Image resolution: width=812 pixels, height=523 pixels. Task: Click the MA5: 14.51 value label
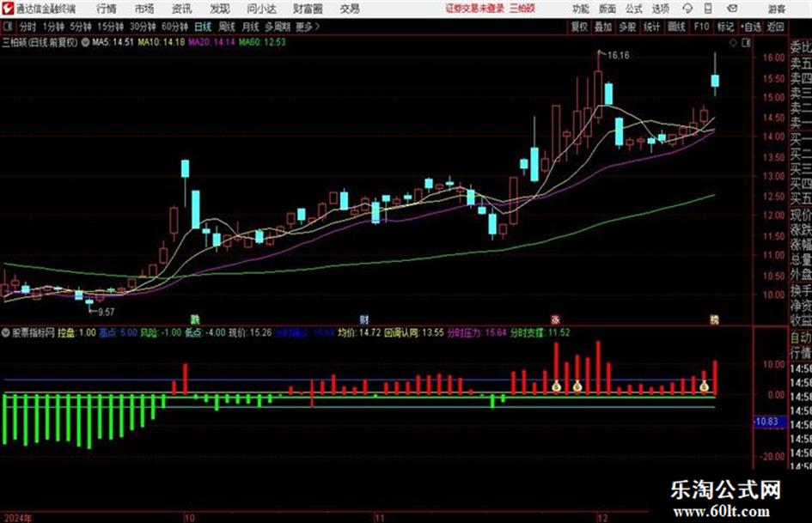pos(113,42)
